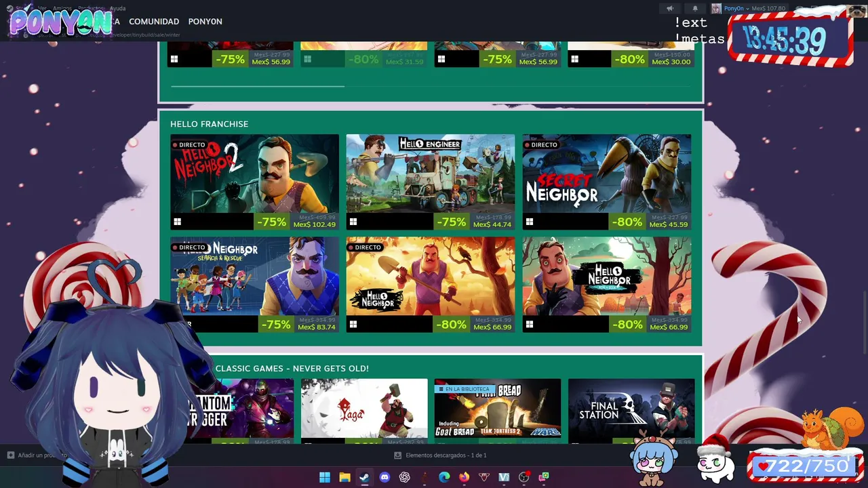Click the -75% discount on Hello Neighbor 2

coord(272,222)
